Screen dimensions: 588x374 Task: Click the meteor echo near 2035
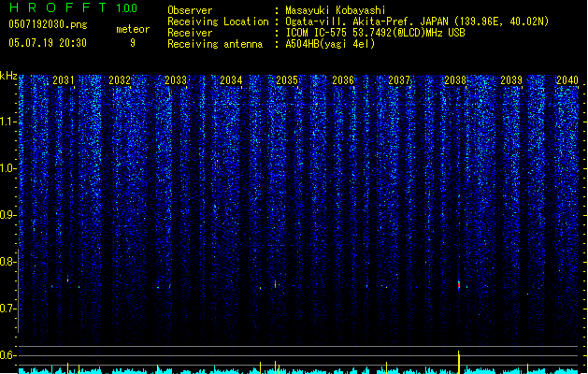pyautogui.click(x=275, y=283)
